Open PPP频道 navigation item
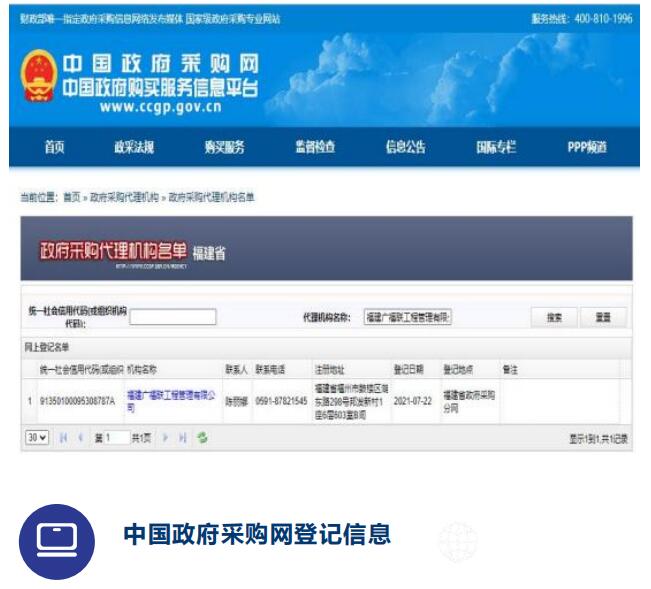This screenshot has height=589, width=651. click(587, 147)
